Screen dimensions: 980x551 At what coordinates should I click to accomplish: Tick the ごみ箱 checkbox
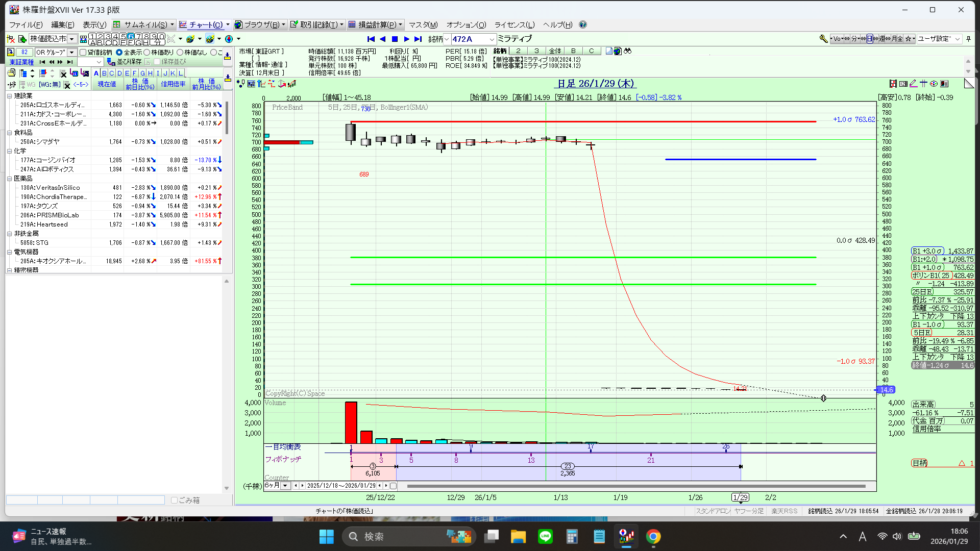point(174,500)
